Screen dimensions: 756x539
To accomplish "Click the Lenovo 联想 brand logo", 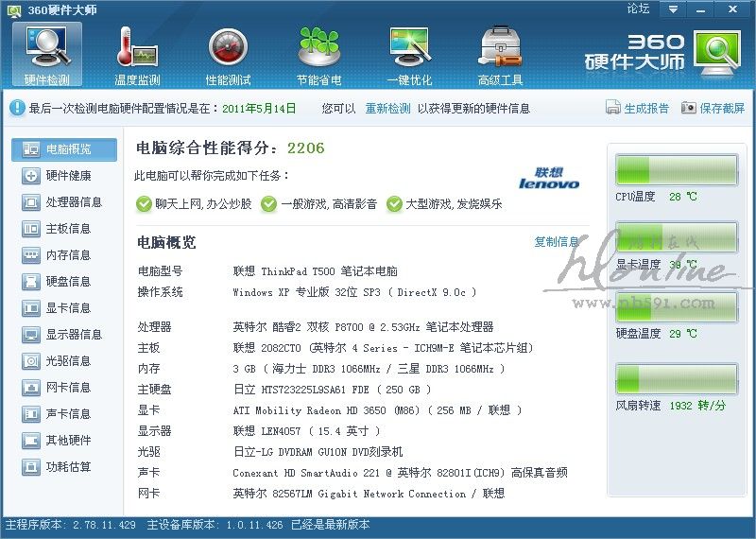I will tap(549, 178).
